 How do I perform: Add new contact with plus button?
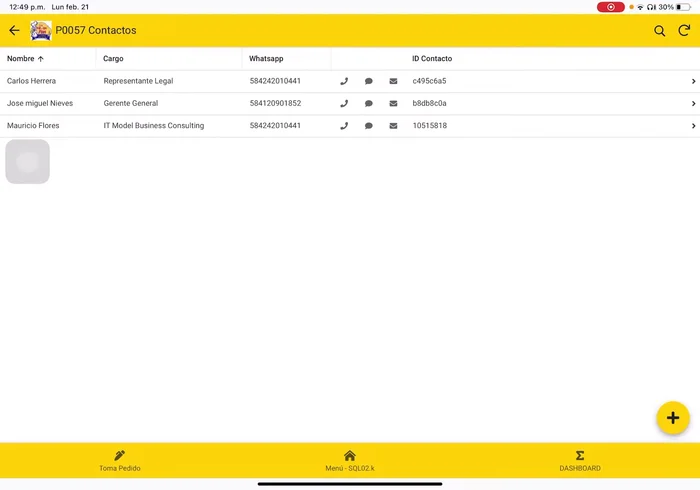coord(672,418)
